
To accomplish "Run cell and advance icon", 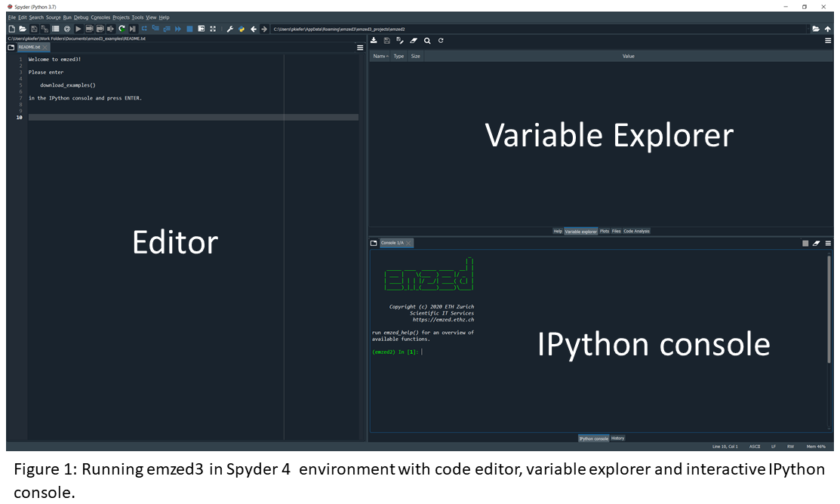I will coord(100,29).
